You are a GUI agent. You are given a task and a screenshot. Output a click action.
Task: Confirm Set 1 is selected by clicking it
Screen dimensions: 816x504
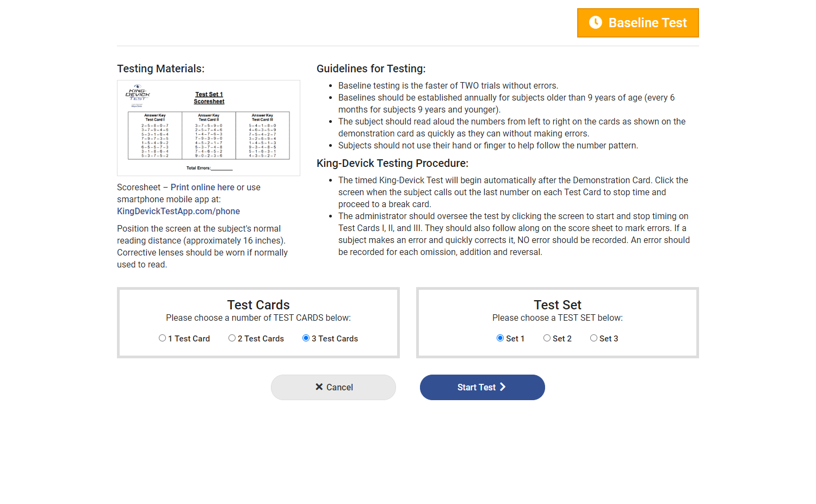(x=500, y=338)
